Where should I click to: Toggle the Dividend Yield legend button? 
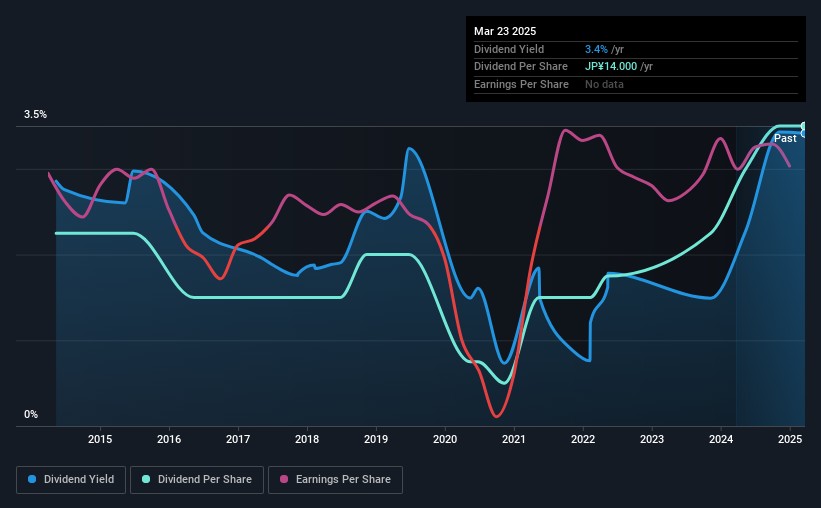tap(70, 480)
